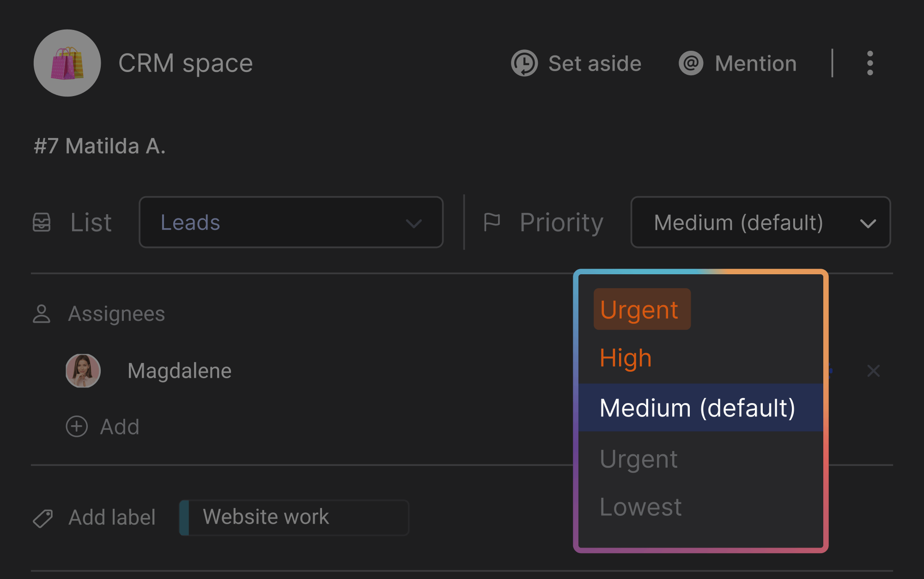Click the plus circle Add assignee icon
Screen dimensions: 924x579
coord(77,427)
